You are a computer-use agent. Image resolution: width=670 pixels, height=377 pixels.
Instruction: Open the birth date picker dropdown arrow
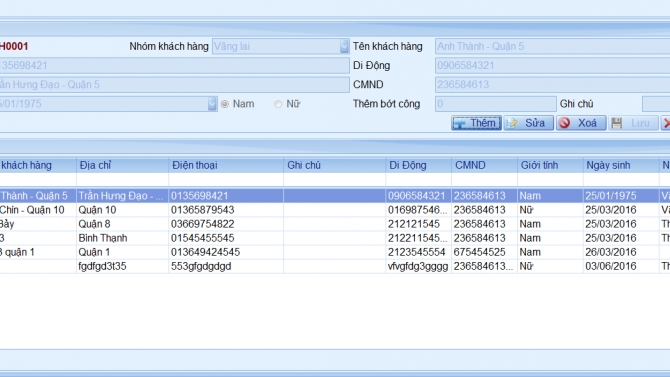tap(212, 104)
